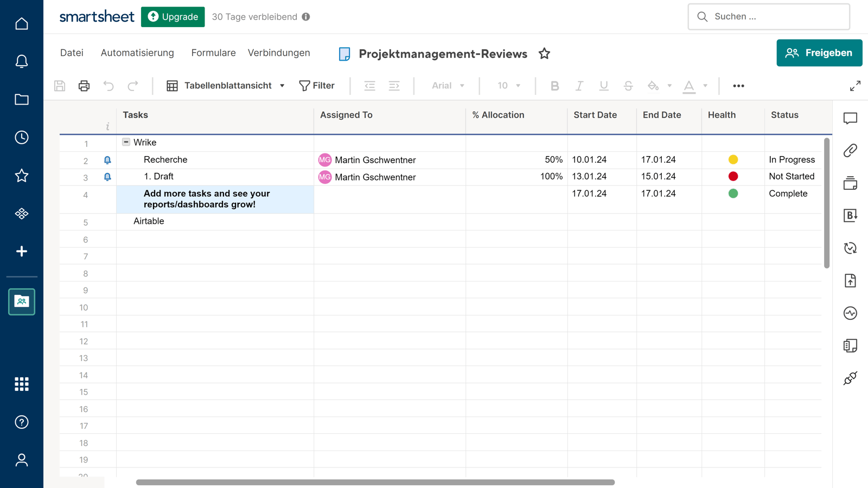
Task: Open the Tabellenblattansicht view dropdown
Action: coord(225,86)
